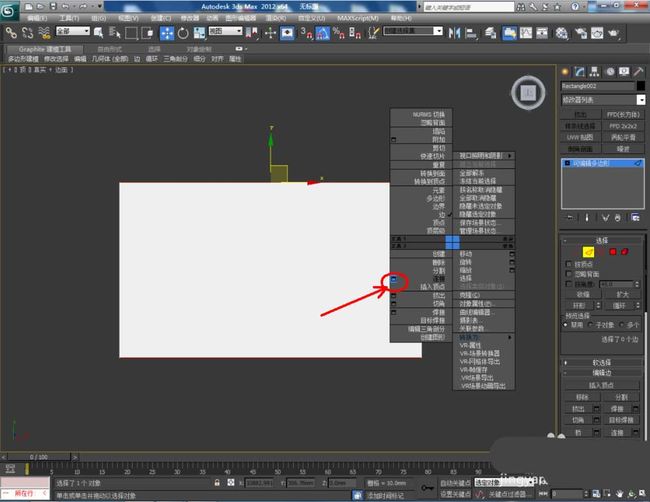Click the Insert Vertex button in Edit Edges

point(601,386)
